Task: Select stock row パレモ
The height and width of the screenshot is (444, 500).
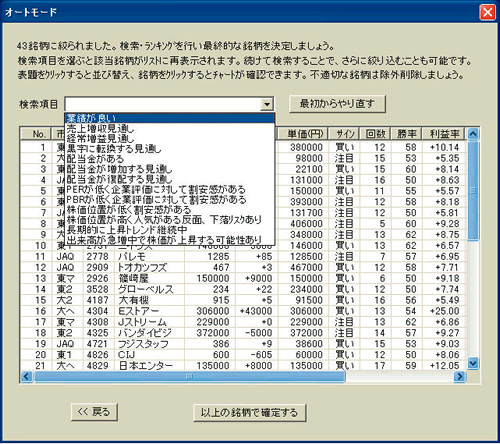Action: tap(243, 257)
